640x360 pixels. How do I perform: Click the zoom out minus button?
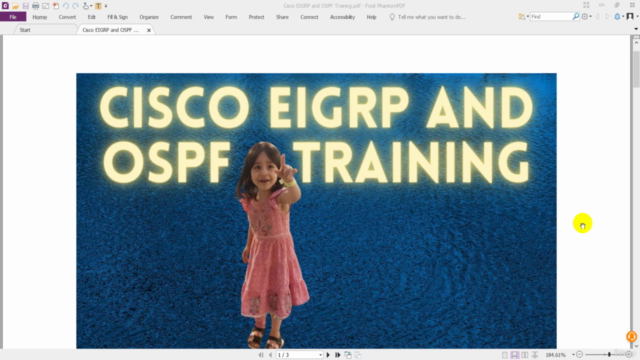click(580, 355)
